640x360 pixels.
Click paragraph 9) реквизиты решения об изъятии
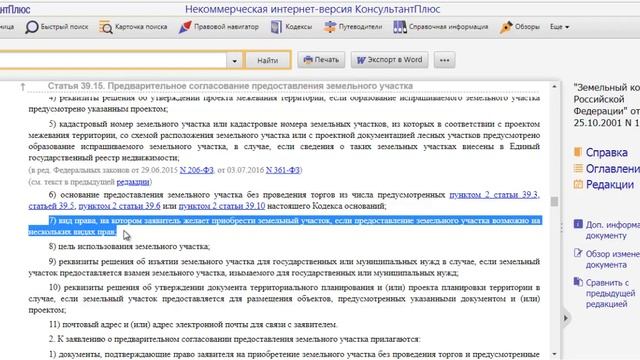tap(284, 267)
